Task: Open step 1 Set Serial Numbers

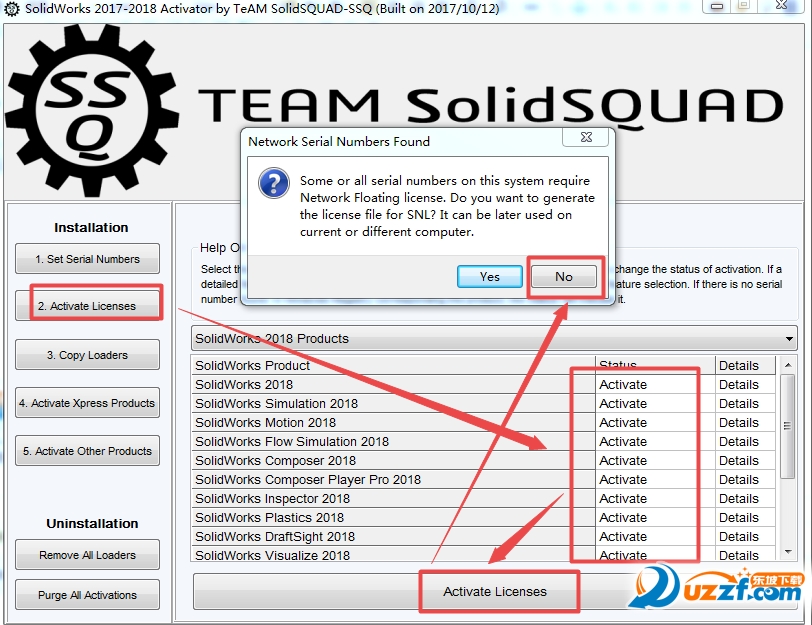Action: point(88,258)
